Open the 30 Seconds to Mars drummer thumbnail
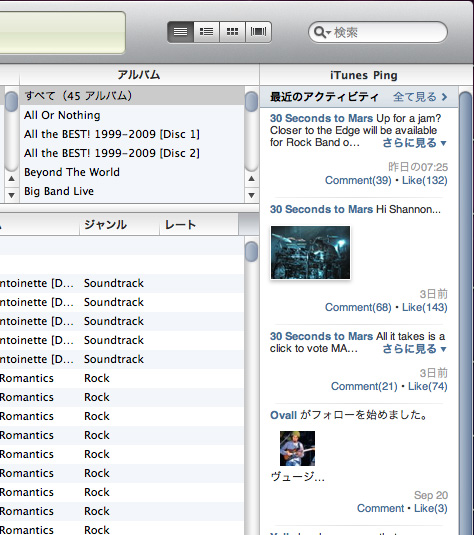 click(310, 252)
